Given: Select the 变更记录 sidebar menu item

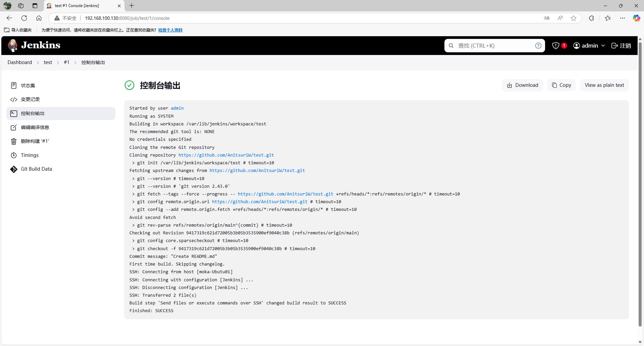Looking at the screenshot, I should click(x=30, y=100).
